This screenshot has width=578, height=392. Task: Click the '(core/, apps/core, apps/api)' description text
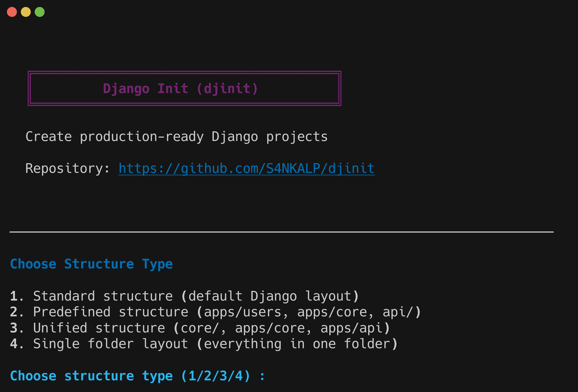(x=281, y=328)
